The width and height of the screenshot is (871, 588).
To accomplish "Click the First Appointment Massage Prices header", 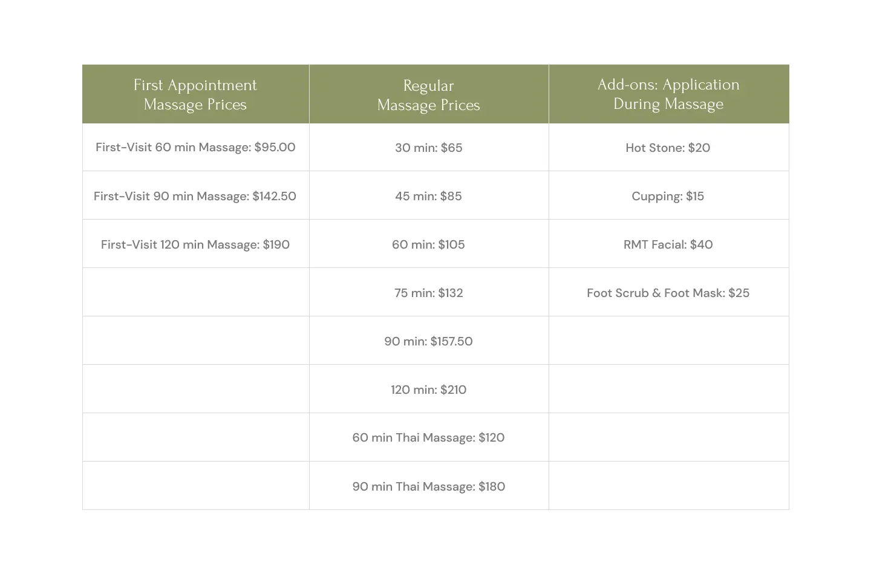I will pyautogui.click(x=195, y=94).
